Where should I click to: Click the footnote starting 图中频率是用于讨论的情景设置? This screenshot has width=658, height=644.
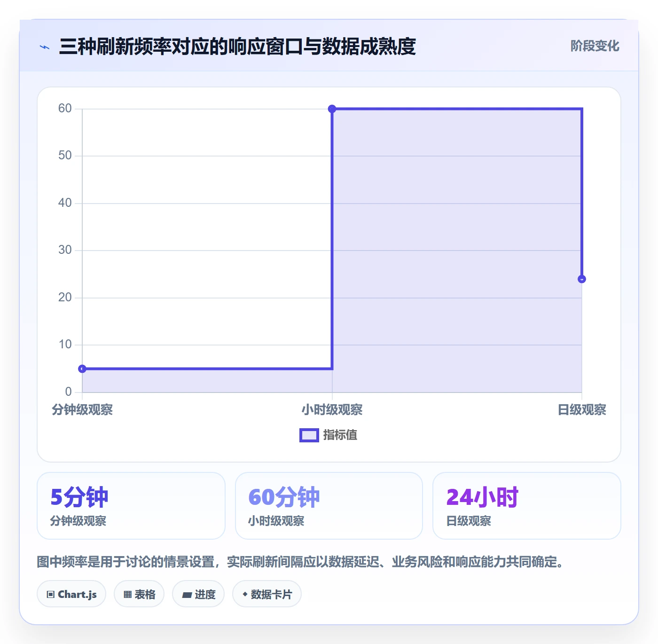pos(301,562)
